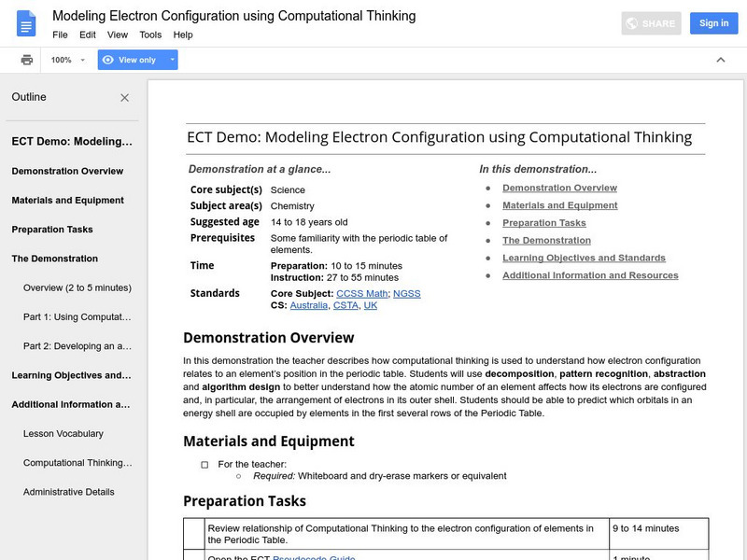Go to Preparation Tasks in the outline
This screenshot has height=560, width=747.
click(x=52, y=229)
